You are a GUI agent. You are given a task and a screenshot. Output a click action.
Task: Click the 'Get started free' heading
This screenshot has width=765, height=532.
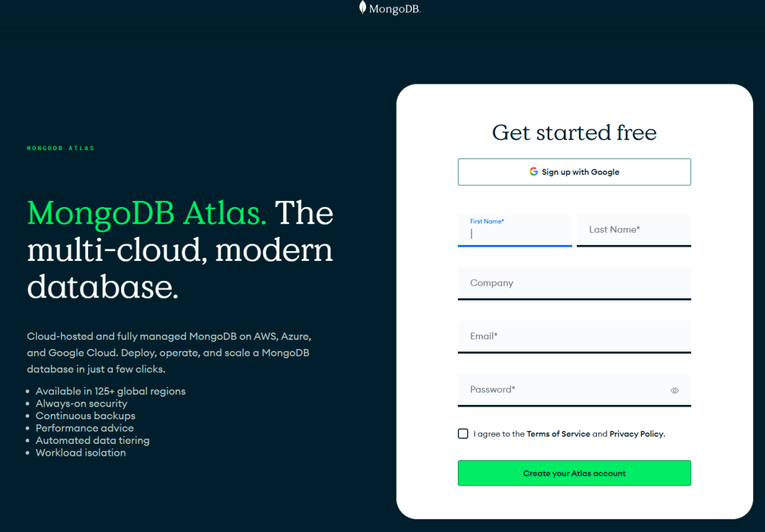point(574,133)
